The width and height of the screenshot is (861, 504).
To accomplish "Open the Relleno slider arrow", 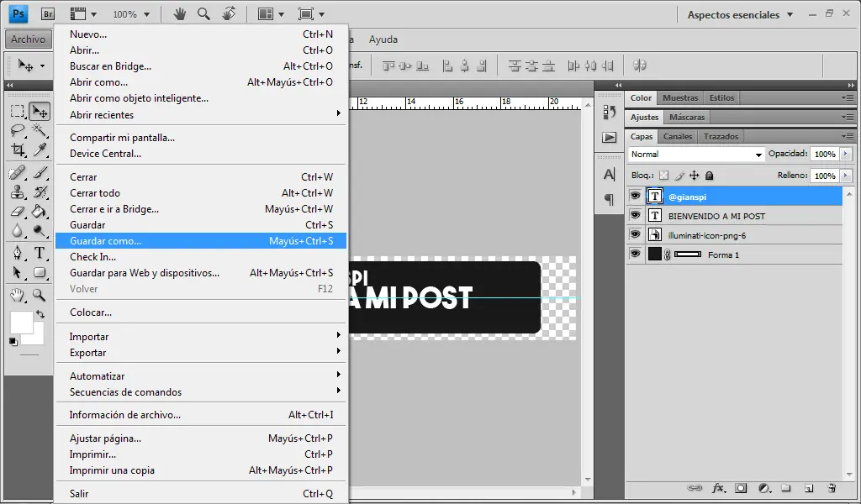I will (846, 176).
